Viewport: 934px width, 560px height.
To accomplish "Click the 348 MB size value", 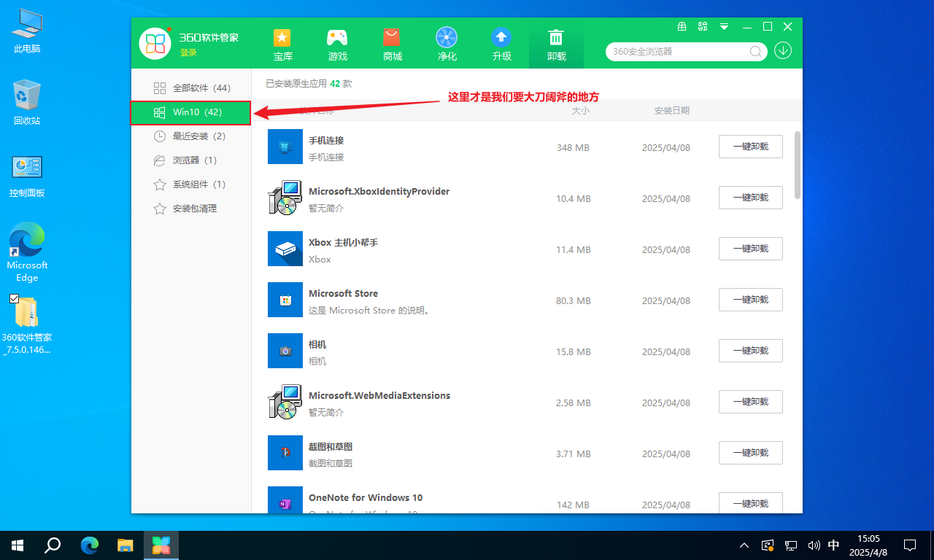I will [x=573, y=147].
